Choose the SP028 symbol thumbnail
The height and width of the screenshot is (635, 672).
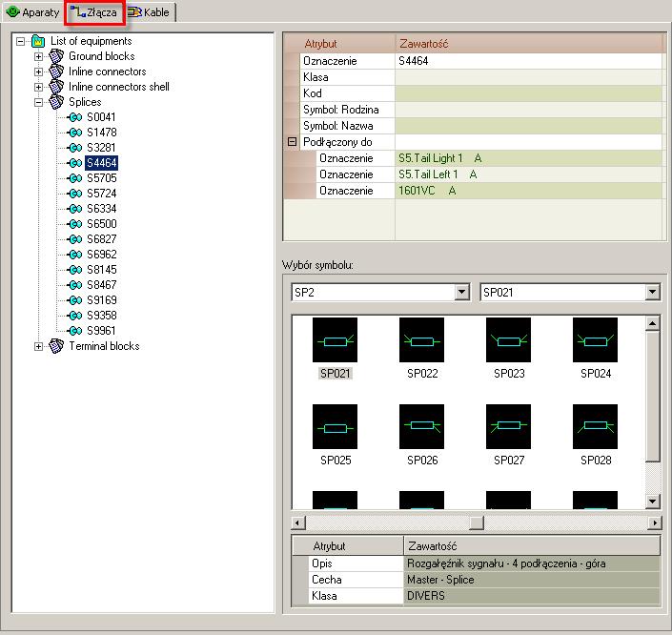596,426
